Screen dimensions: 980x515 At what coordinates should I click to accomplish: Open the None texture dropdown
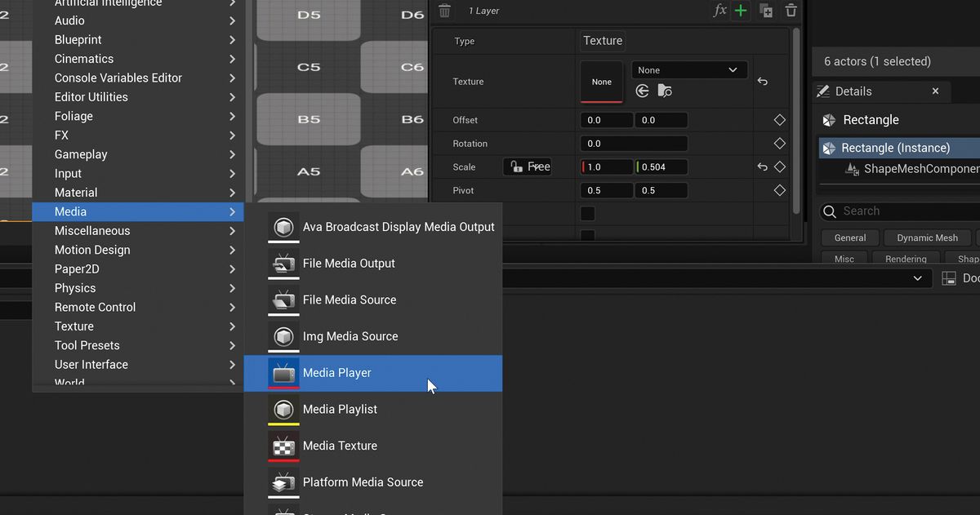688,69
